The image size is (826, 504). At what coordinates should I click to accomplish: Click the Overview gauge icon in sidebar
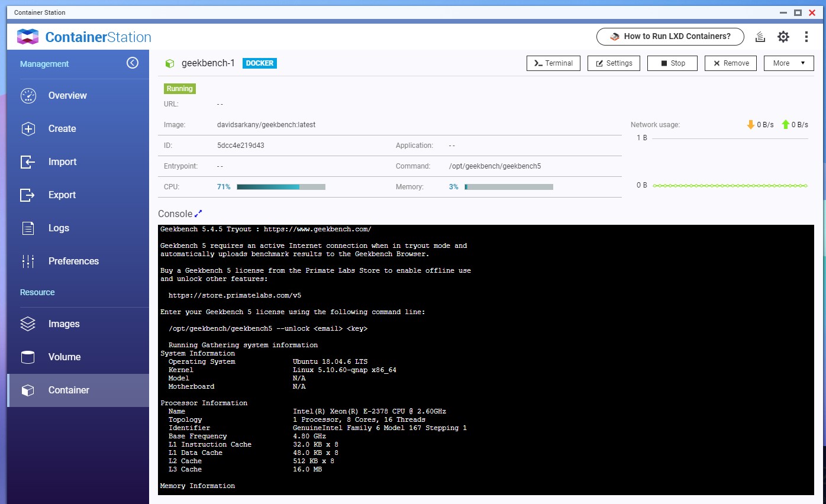[x=28, y=96]
